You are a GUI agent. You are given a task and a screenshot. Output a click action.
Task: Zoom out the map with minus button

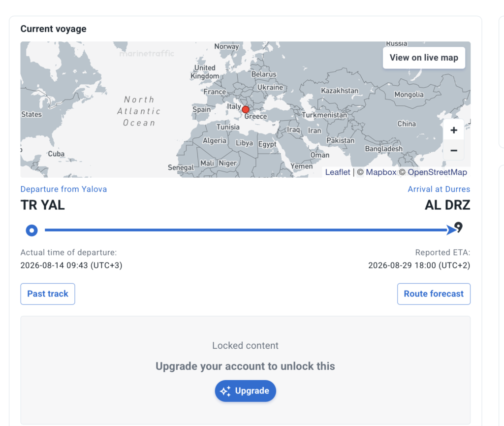tap(453, 150)
